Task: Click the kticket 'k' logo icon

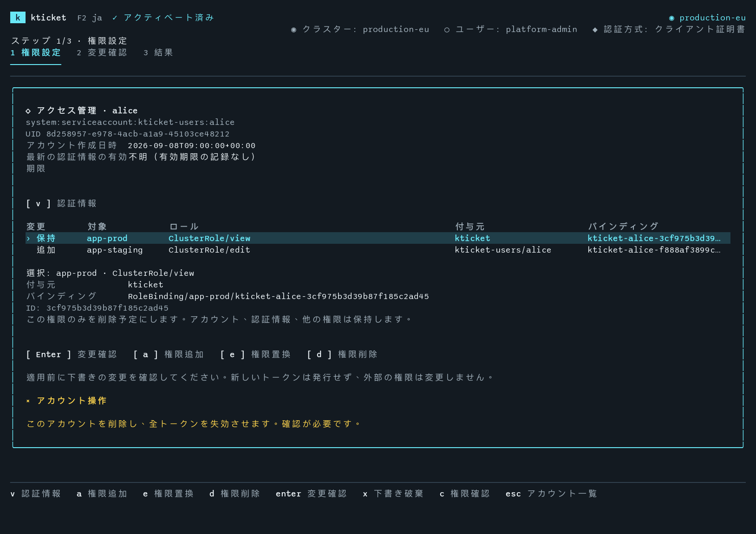Action: click(18, 18)
